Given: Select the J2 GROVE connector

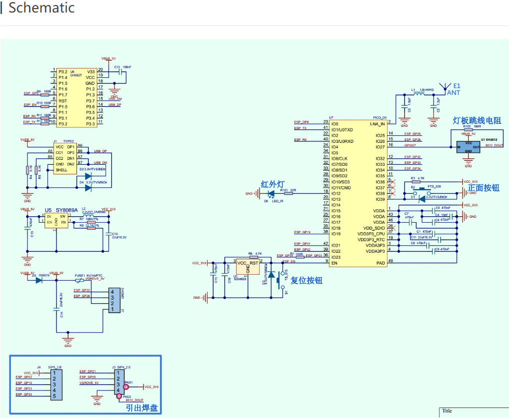Looking at the screenshot, I should 115,300.
